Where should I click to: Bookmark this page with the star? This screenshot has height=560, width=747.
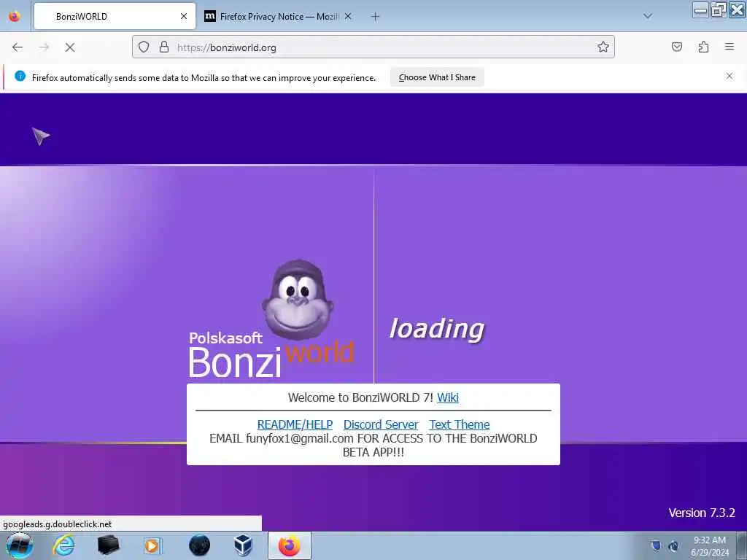pyautogui.click(x=603, y=47)
